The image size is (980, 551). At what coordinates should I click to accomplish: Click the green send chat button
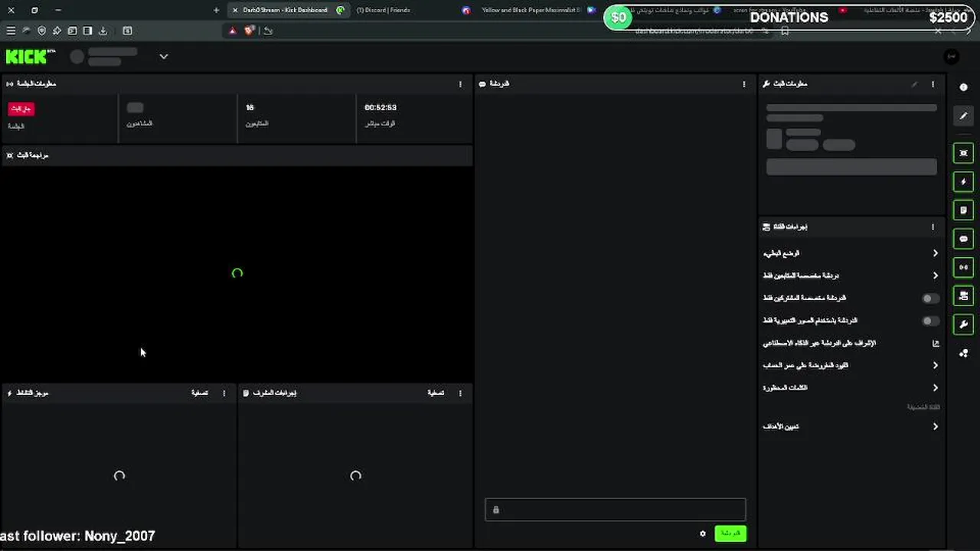point(730,533)
